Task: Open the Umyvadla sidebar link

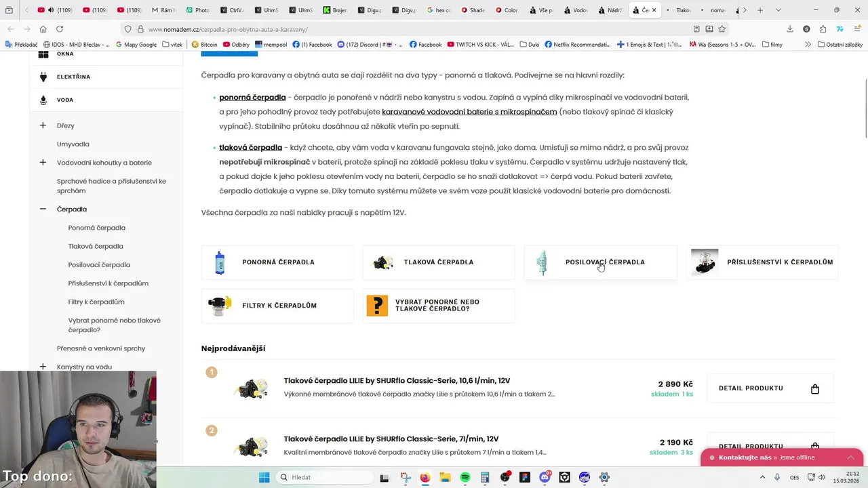Action: pos(73,144)
